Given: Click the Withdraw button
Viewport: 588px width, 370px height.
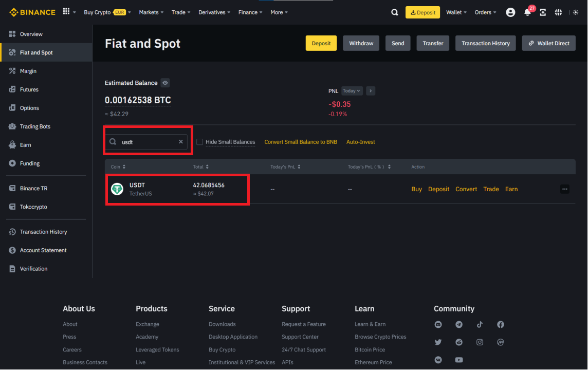Looking at the screenshot, I should (361, 43).
